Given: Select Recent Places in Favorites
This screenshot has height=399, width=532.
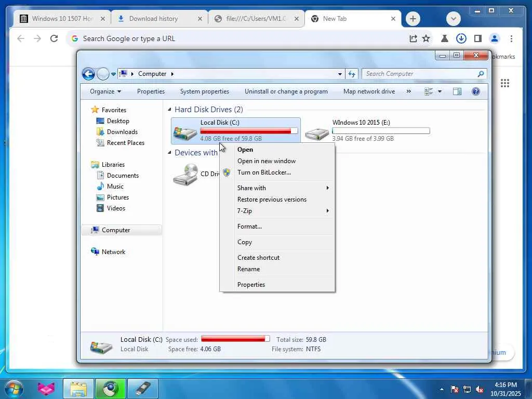Looking at the screenshot, I should pos(120,142).
